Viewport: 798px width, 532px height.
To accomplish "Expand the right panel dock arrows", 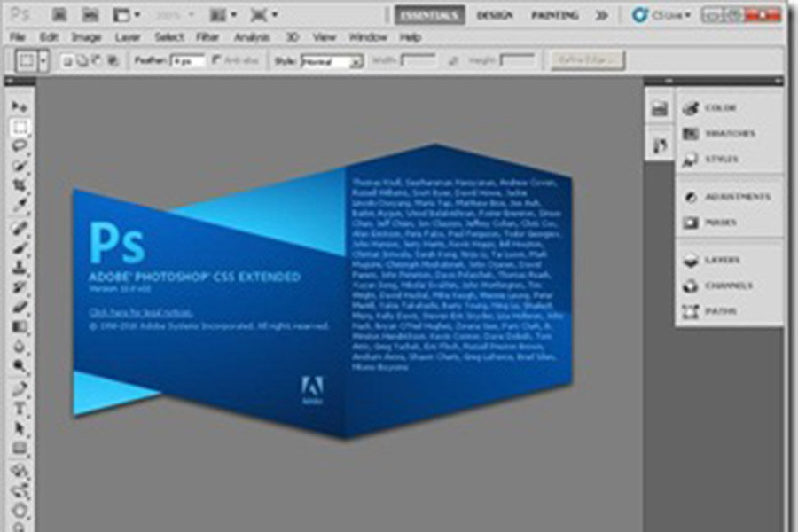I will (778, 81).
